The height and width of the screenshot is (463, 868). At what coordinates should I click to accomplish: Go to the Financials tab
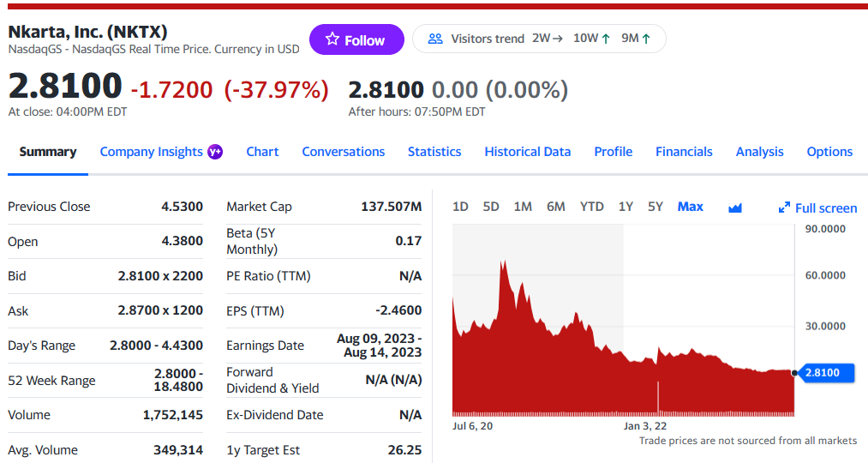tap(684, 152)
